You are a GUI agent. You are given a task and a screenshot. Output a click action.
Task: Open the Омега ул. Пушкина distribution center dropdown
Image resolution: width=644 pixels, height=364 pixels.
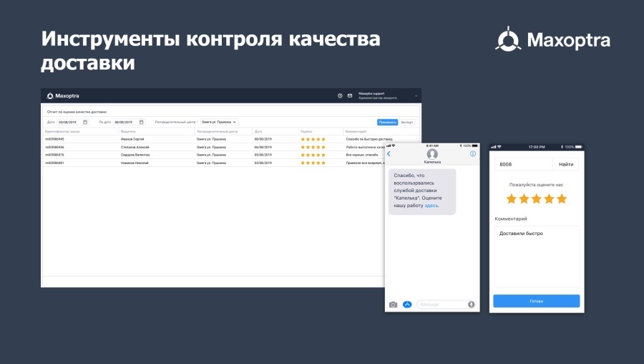[x=219, y=122]
